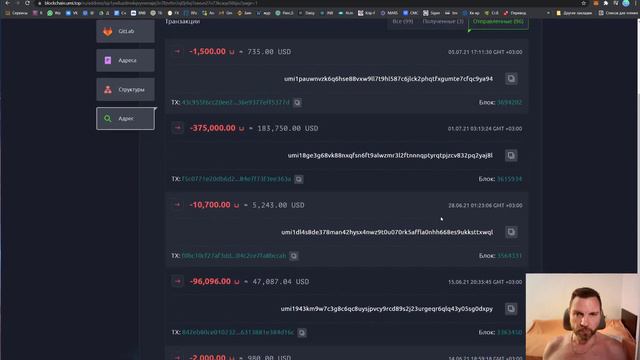
Task: Open block link of the -96,096.00 transaction
Action: click(x=509, y=333)
